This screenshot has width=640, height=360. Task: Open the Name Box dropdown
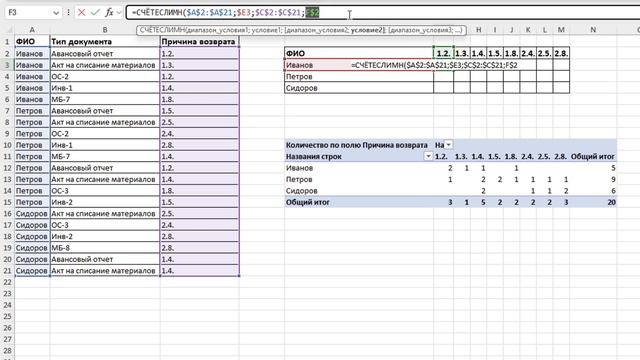coord(56,13)
